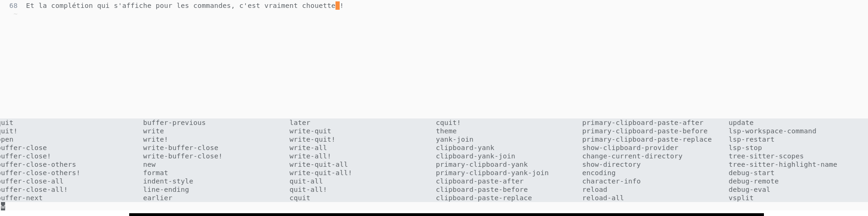Select "tree-sitter-scopes" in the completion menu

pyautogui.click(x=766, y=156)
